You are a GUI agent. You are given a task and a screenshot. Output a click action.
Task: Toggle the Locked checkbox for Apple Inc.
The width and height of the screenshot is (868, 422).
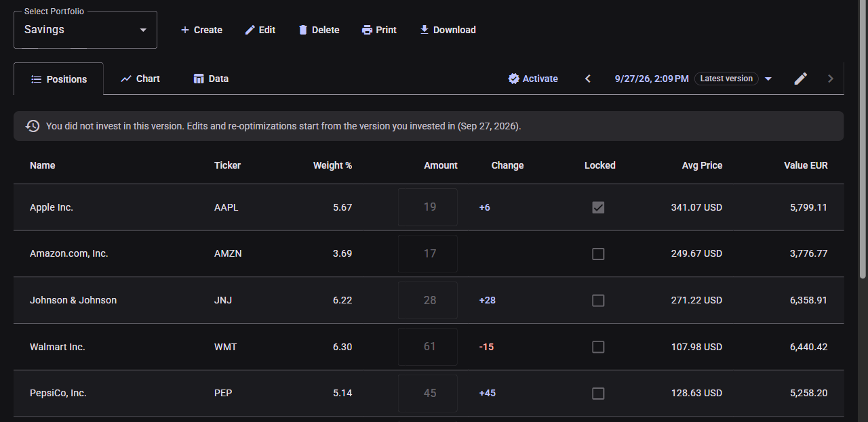598,207
